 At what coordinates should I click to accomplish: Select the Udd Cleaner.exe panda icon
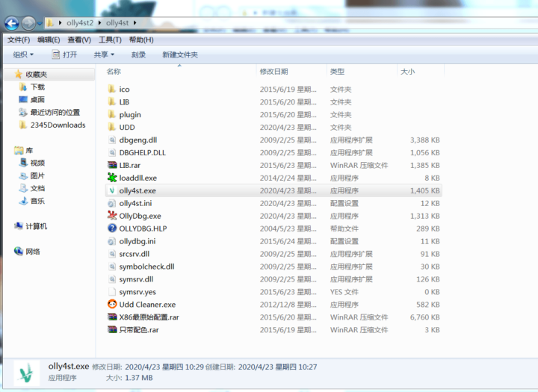[112, 304]
